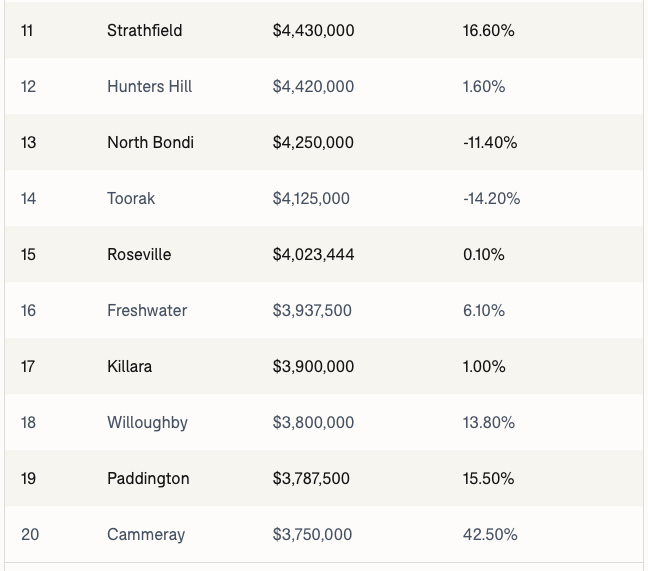Select the Willoughby suburb cell

(x=147, y=423)
